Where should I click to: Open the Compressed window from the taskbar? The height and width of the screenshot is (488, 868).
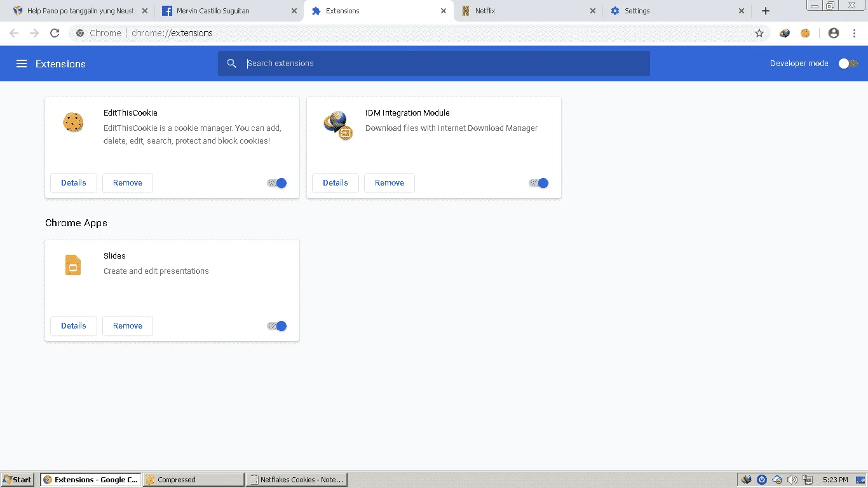194,480
